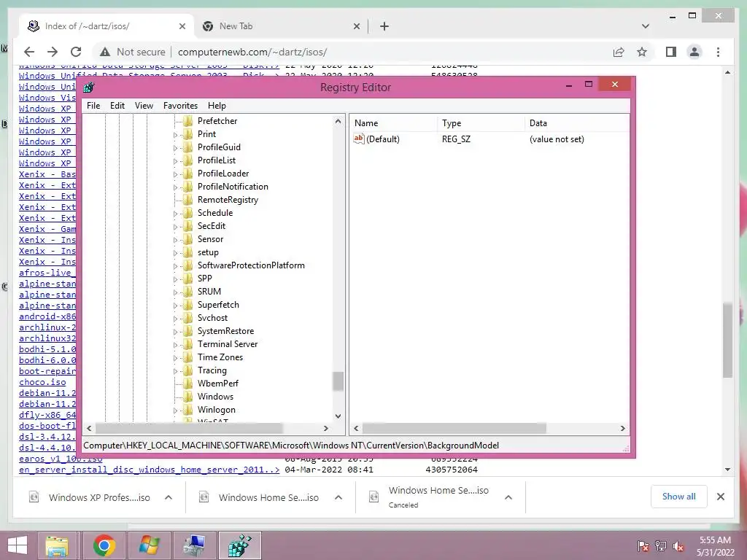The width and height of the screenshot is (747, 560).
Task: Switch to Registry Editor in taskbar
Action: 239,545
